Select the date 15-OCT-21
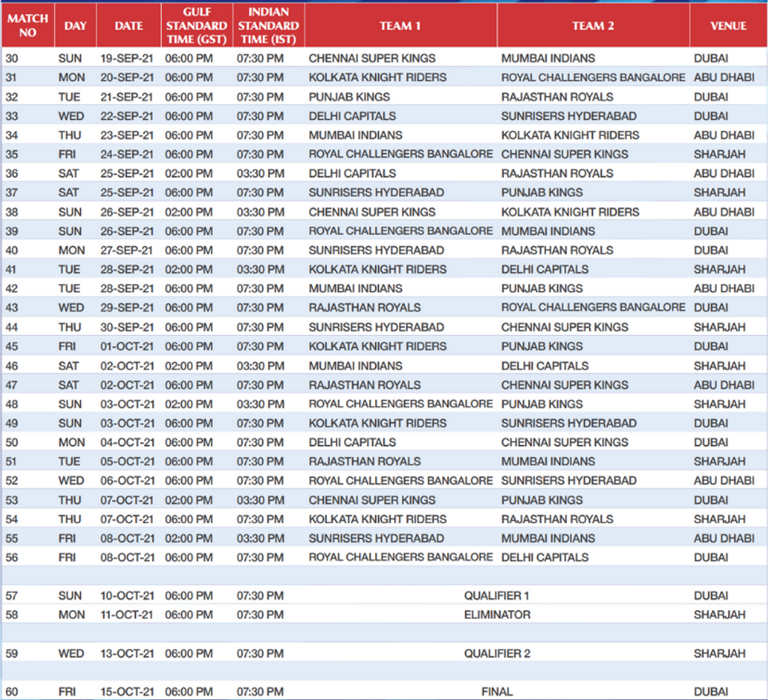 coord(127,691)
